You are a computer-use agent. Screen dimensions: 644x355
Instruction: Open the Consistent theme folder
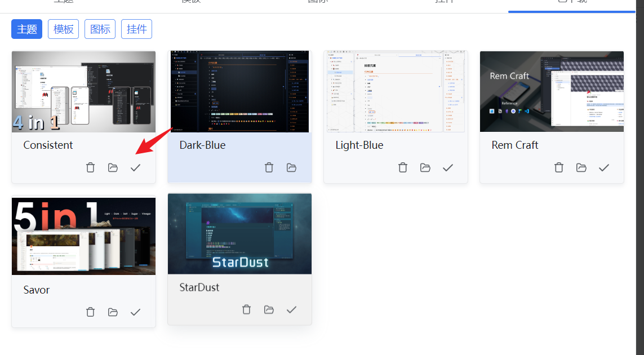click(113, 168)
